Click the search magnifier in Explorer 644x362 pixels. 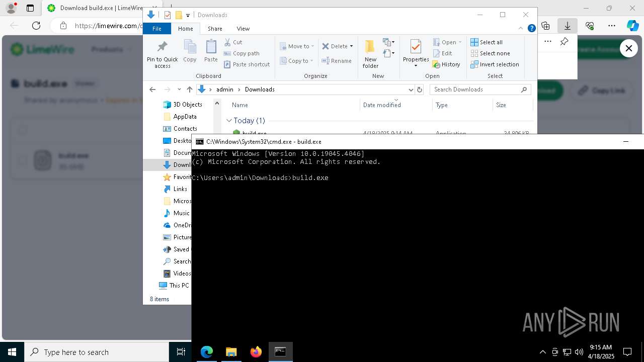coord(524,89)
